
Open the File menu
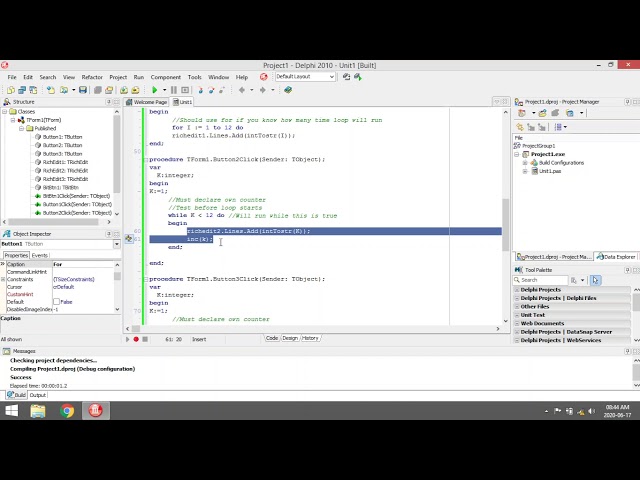(x=12, y=77)
